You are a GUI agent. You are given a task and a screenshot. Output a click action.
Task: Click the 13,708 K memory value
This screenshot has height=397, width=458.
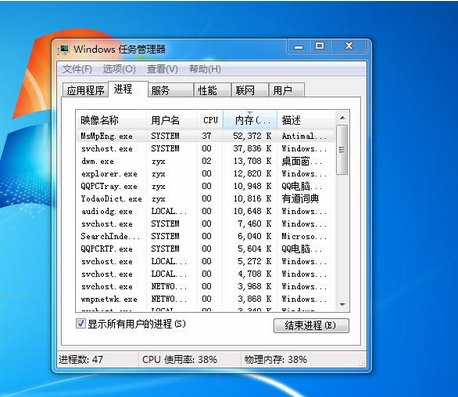click(x=252, y=161)
